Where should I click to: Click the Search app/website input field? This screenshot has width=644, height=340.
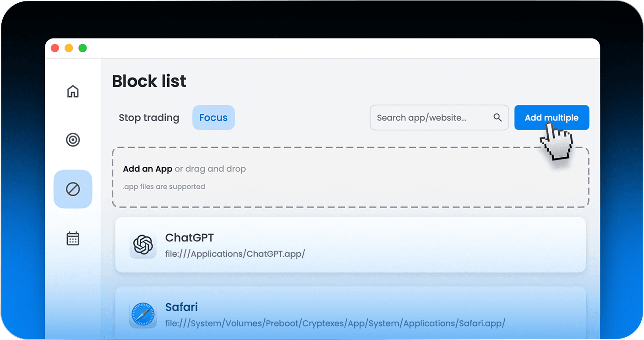[x=431, y=118]
